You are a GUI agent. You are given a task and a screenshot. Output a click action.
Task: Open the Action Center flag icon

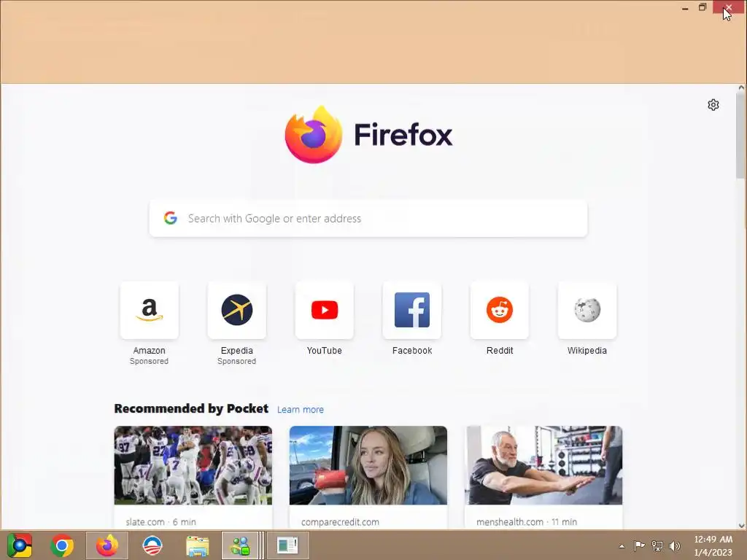[639, 545]
